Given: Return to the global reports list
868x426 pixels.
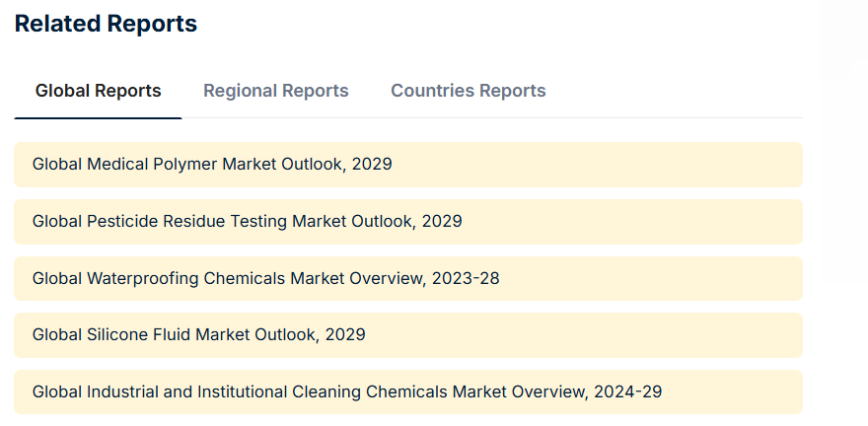Looking at the screenshot, I should click(x=98, y=91).
